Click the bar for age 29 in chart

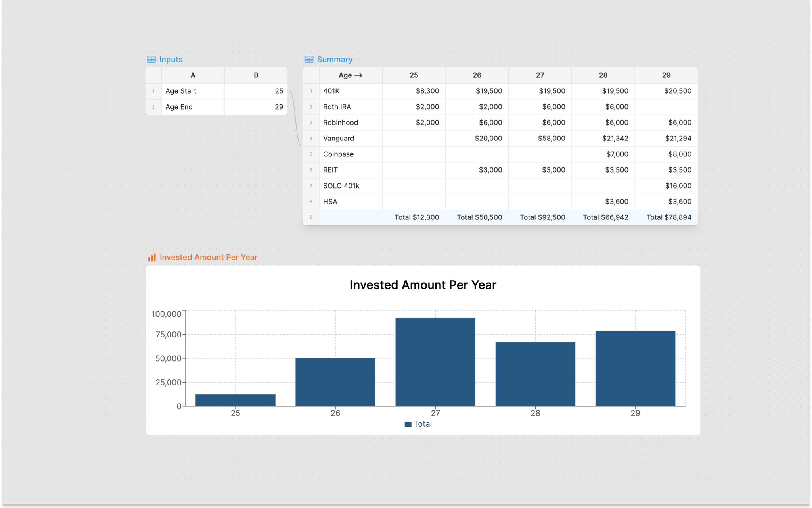(x=635, y=368)
